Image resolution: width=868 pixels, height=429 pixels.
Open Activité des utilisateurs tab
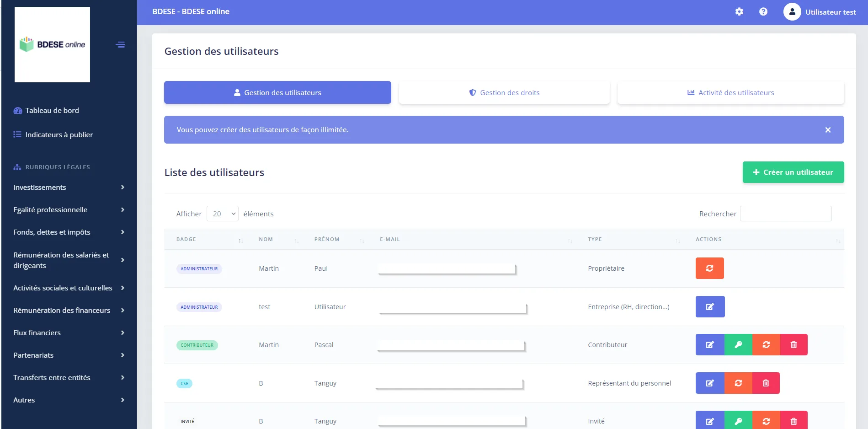coord(730,93)
